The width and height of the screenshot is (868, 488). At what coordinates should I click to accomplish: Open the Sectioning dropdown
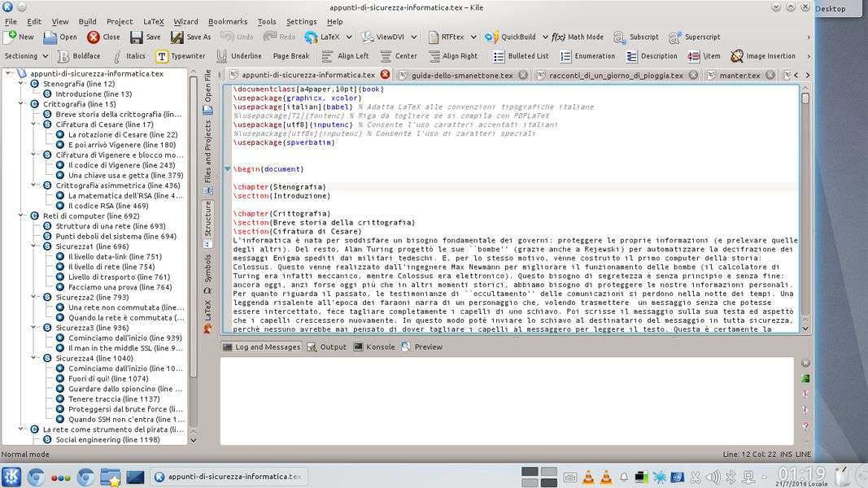pyautogui.click(x=26, y=56)
